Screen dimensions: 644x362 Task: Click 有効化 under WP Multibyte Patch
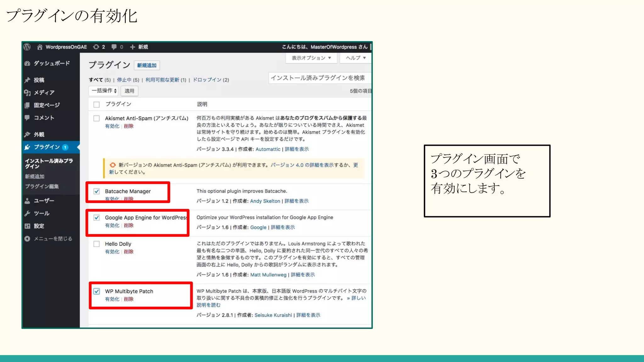[x=112, y=299]
